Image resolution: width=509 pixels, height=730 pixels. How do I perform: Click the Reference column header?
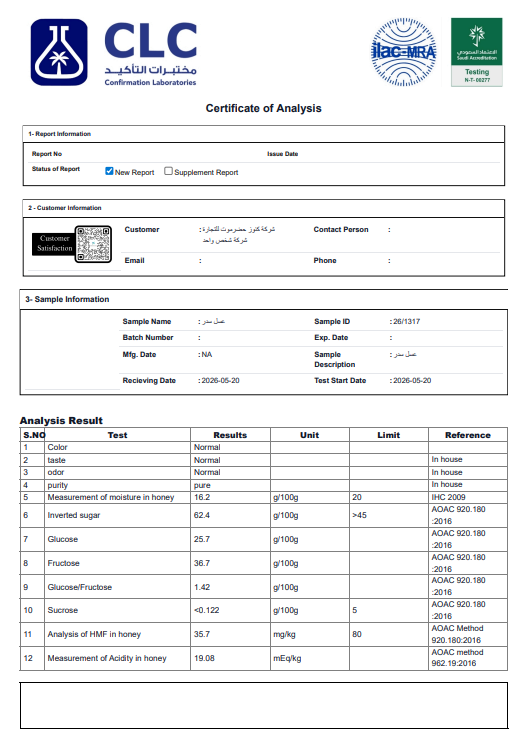[468, 435]
